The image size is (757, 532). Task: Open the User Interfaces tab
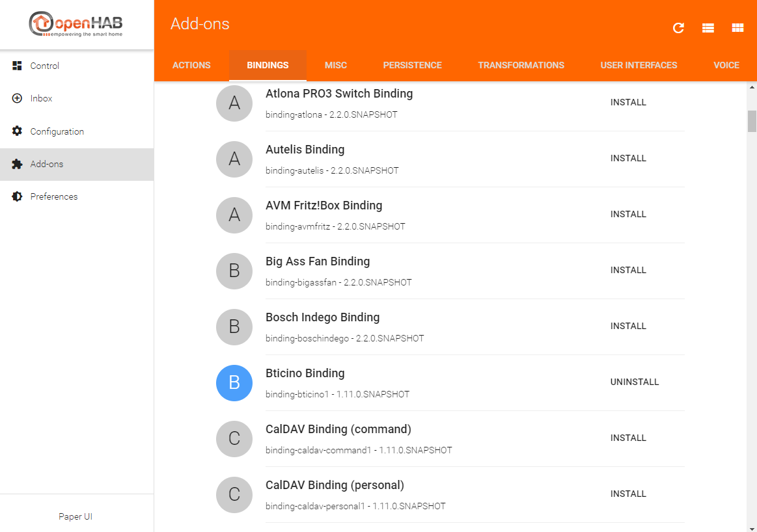(639, 65)
